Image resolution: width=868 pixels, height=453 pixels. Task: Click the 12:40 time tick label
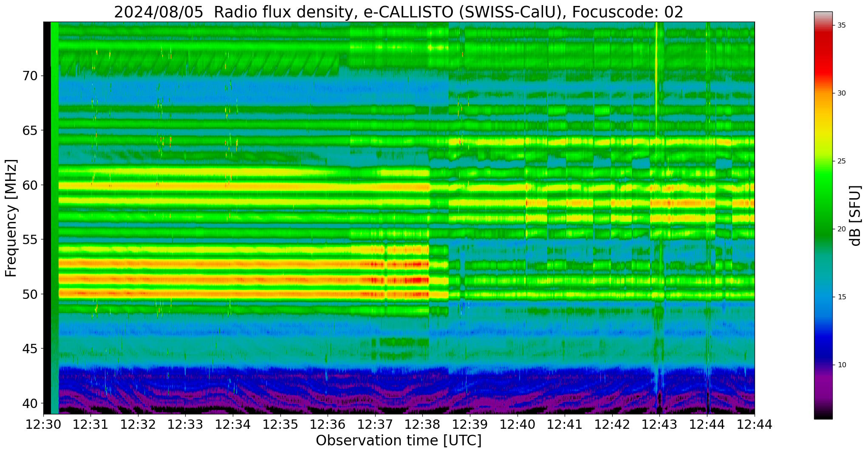pyautogui.click(x=517, y=424)
